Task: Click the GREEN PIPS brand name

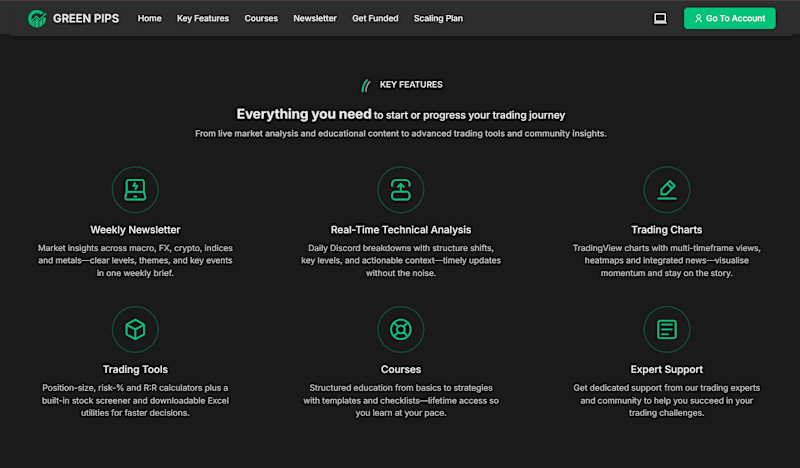Action: point(86,19)
